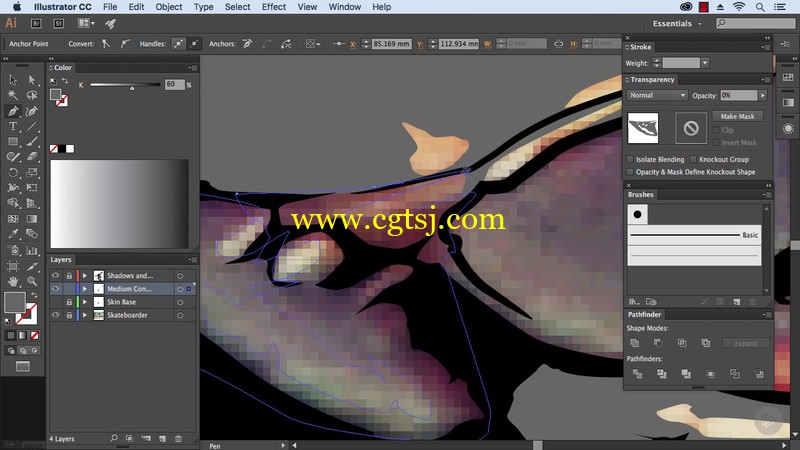Open the Bridge (Br) icon

(36, 23)
